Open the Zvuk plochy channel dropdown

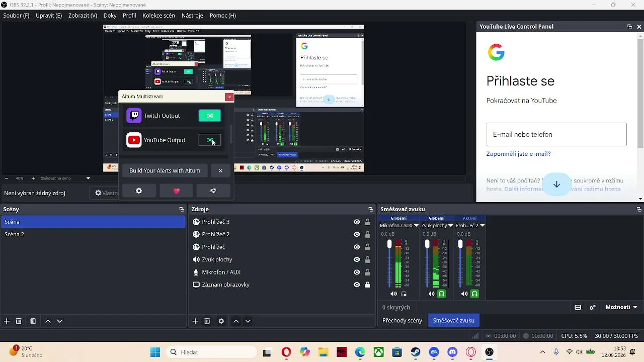coord(450,226)
